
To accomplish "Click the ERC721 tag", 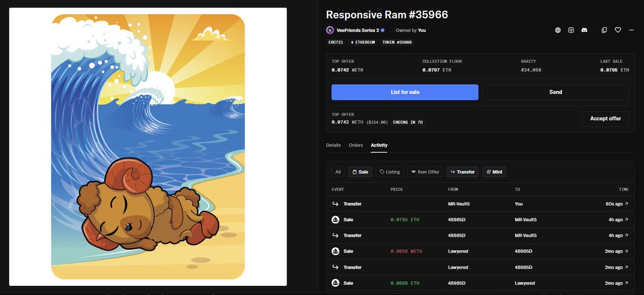I will click(336, 42).
